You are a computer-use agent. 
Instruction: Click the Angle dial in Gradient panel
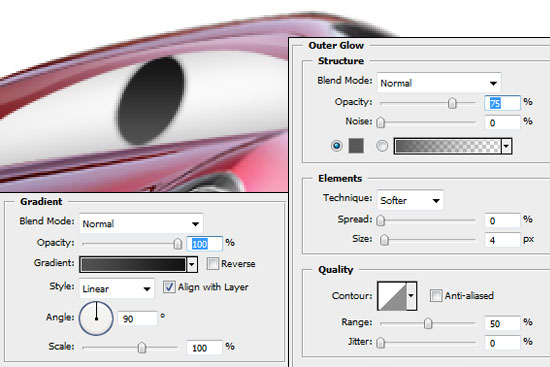pos(96,318)
